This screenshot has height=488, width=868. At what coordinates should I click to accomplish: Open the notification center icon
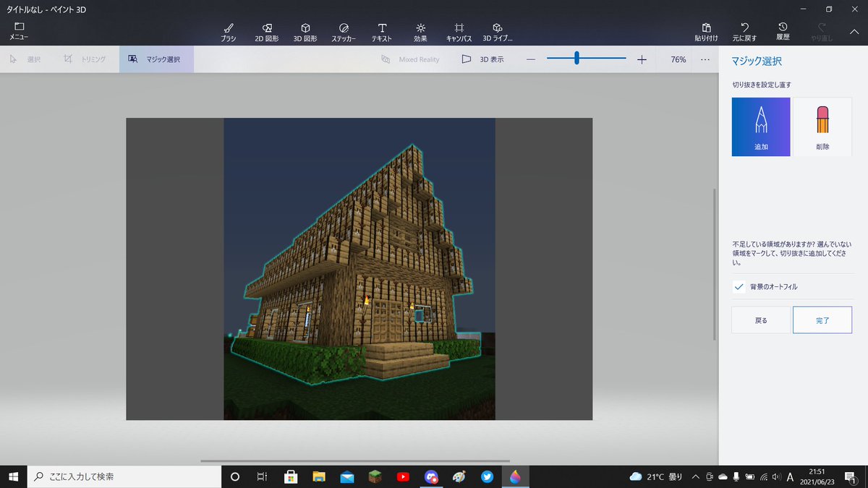click(851, 476)
